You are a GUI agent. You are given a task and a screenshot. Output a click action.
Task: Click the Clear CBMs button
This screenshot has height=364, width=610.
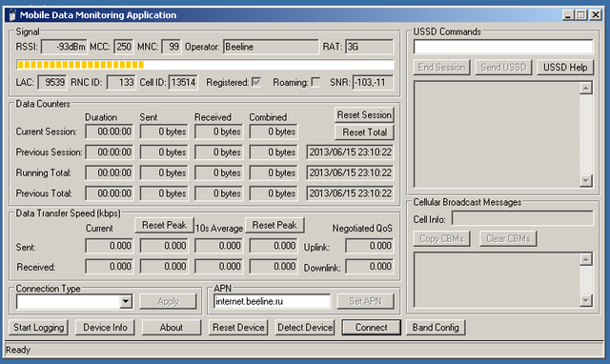click(x=508, y=238)
